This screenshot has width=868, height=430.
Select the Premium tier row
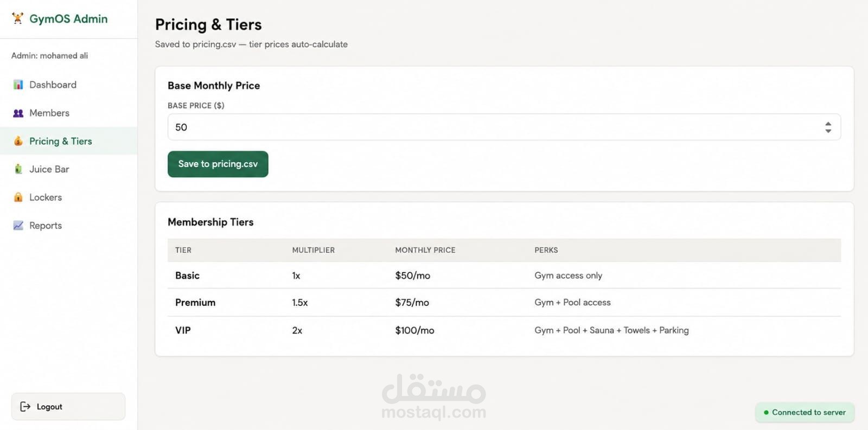coord(504,303)
